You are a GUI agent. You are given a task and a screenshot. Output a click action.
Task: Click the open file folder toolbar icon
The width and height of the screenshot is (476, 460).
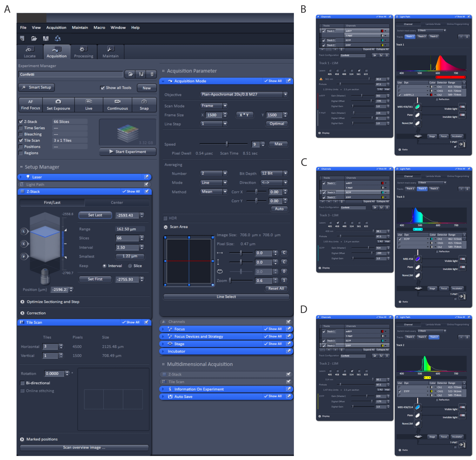tap(34, 38)
